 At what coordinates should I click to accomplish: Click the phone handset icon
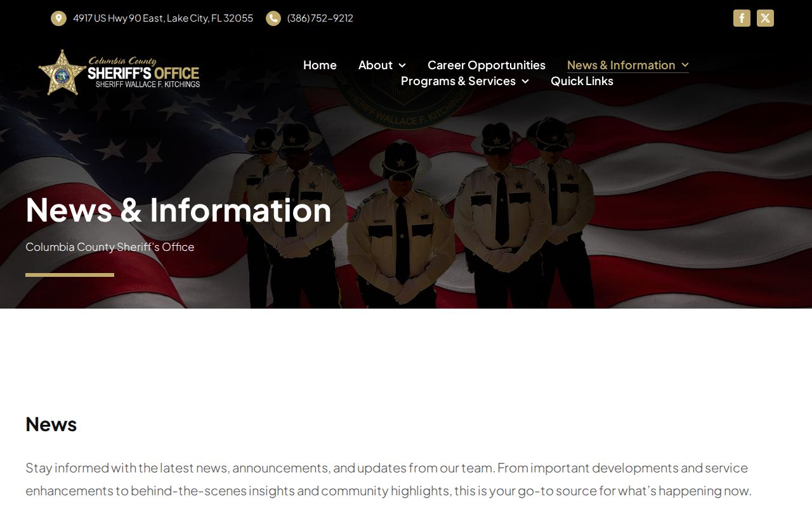[273, 18]
